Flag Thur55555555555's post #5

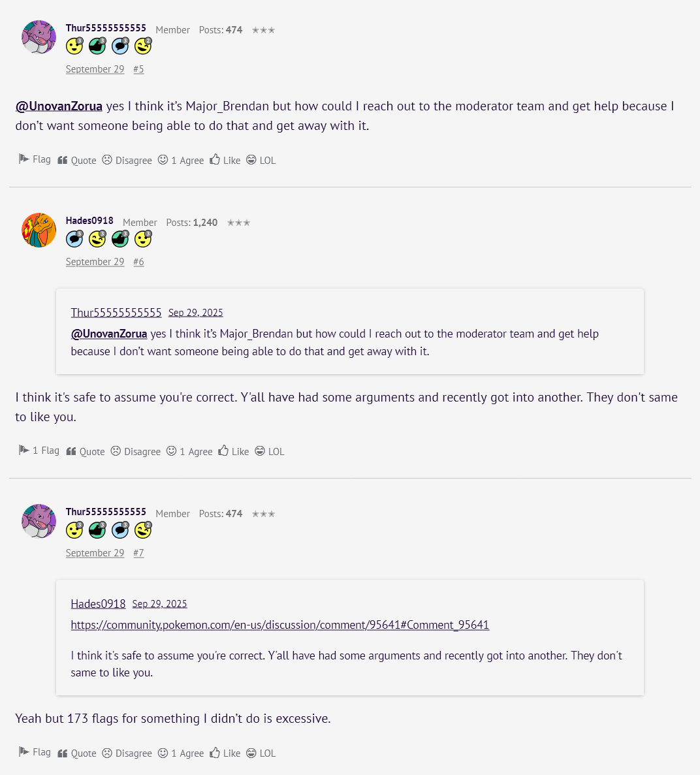coord(35,159)
